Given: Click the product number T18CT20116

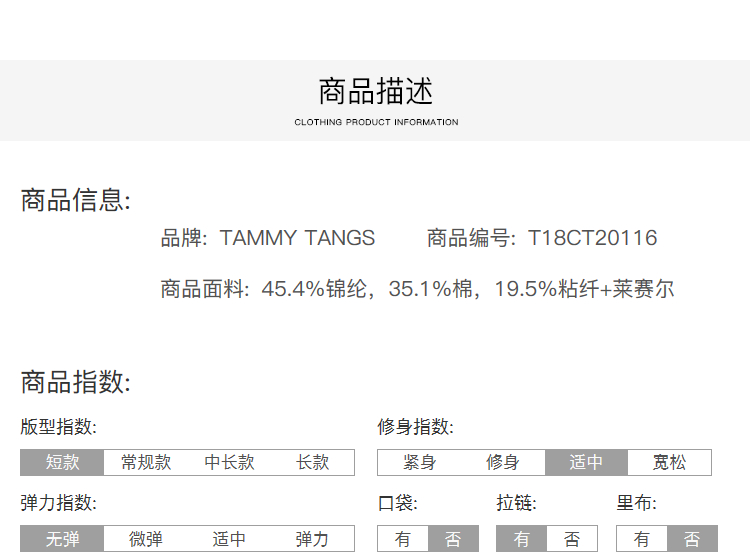Looking at the screenshot, I should tap(592, 238).
